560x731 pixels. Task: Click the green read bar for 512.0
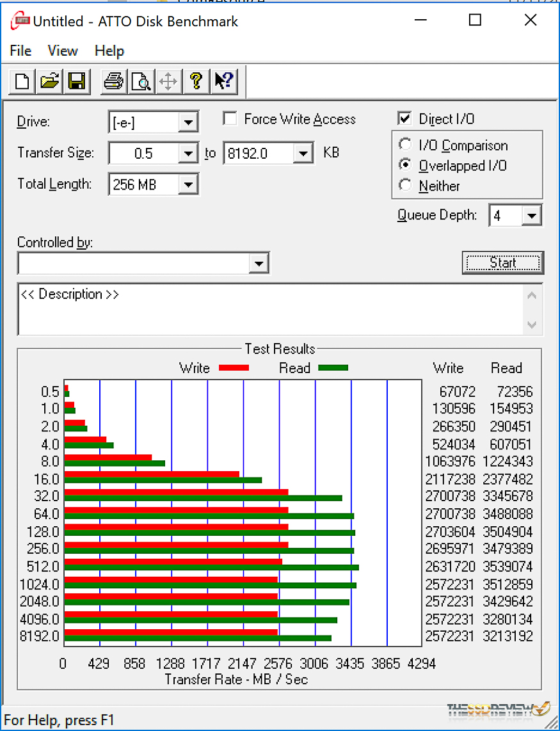coord(211,567)
